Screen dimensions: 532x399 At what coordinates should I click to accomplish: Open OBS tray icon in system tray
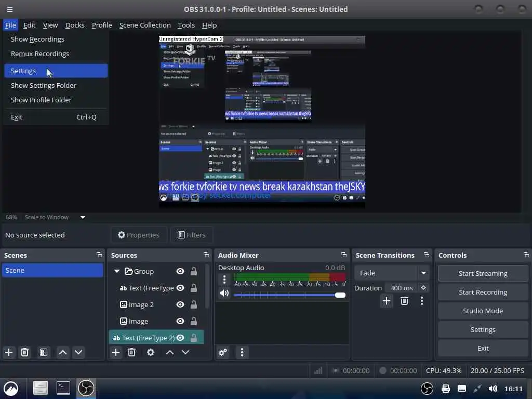(x=427, y=389)
